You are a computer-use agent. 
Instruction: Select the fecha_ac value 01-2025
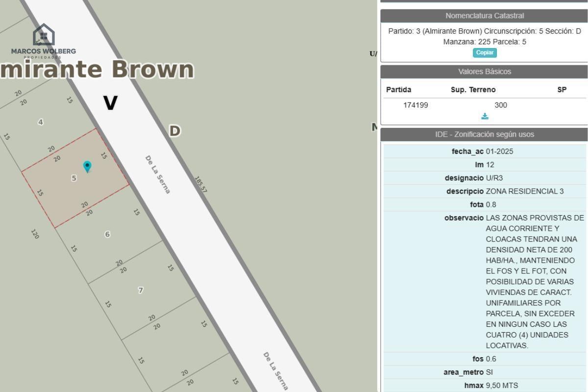pos(499,151)
